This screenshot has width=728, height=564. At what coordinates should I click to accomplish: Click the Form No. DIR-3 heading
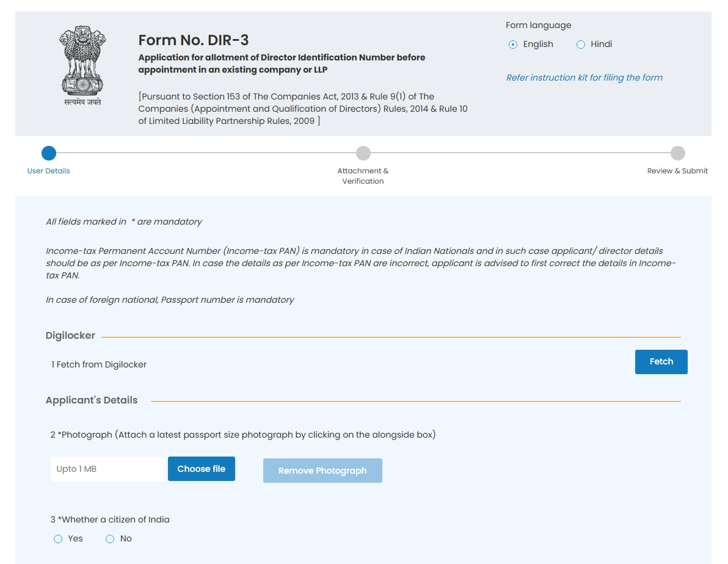coord(193,40)
